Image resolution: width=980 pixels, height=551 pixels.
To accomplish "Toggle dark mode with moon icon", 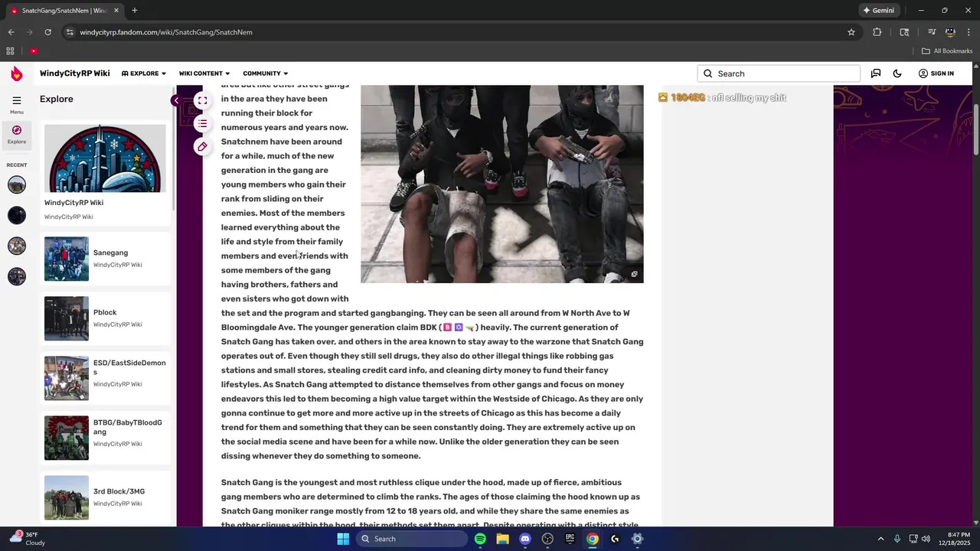I will coord(897,73).
